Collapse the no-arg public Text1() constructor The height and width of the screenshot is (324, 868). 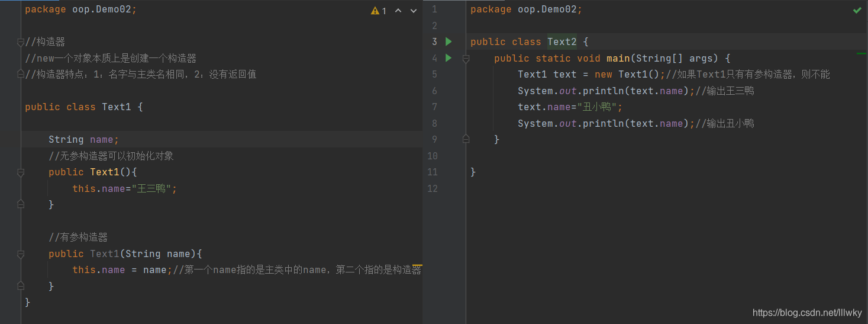21,172
